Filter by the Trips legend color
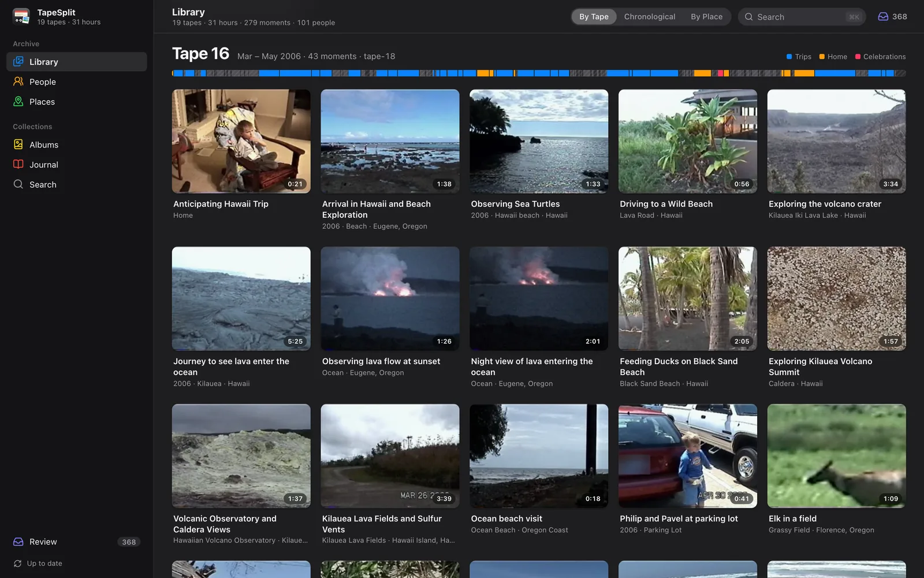 (x=799, y=57)
